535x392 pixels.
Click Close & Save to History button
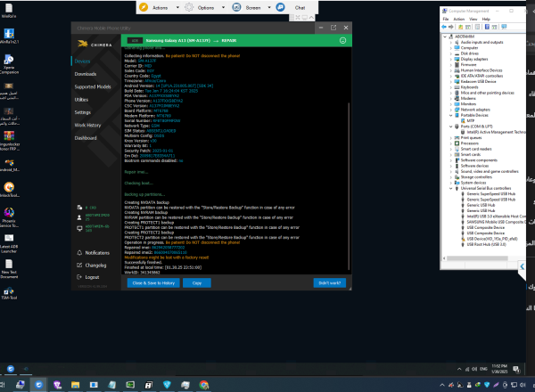pyautogui.click(x=153, y=283)
